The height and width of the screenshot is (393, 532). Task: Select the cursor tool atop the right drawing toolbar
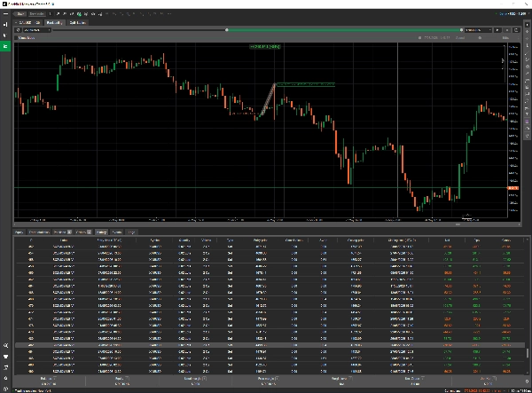tap(527, 25)
